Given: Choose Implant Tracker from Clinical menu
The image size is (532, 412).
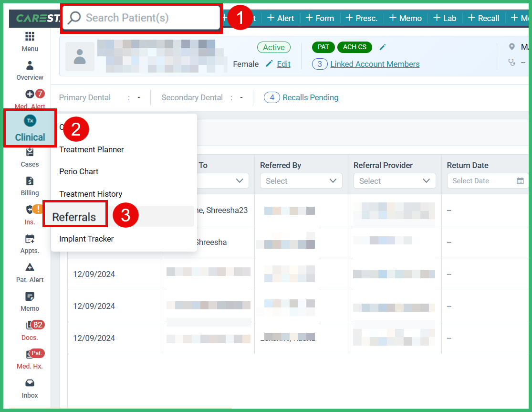Looking at the screenshot, I should click(86, 239).
